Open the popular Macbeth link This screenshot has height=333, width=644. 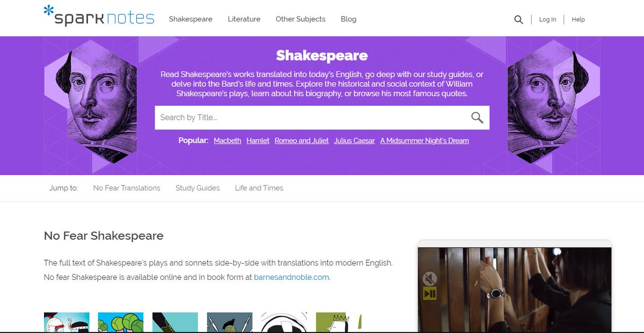pyautogui.click(x=228, y=141)
